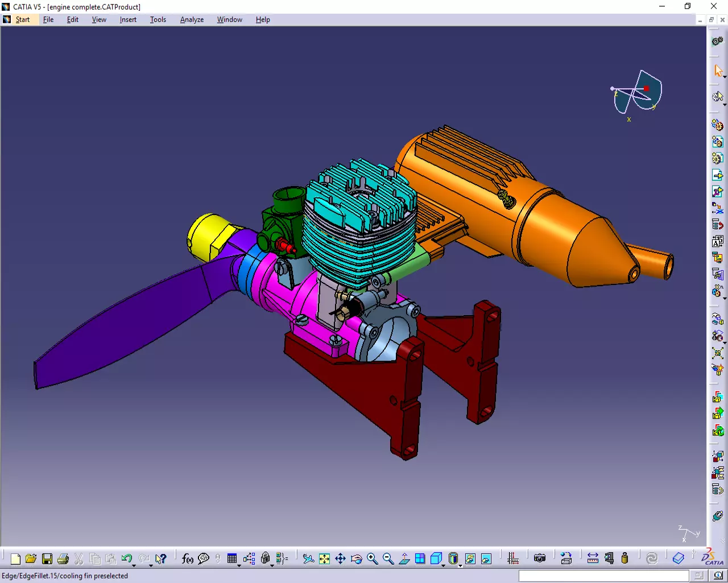The width and height of the screenshot is (728, 583).
Task: Expand the Design Table flyout arrow
Action: coord(239,565)
